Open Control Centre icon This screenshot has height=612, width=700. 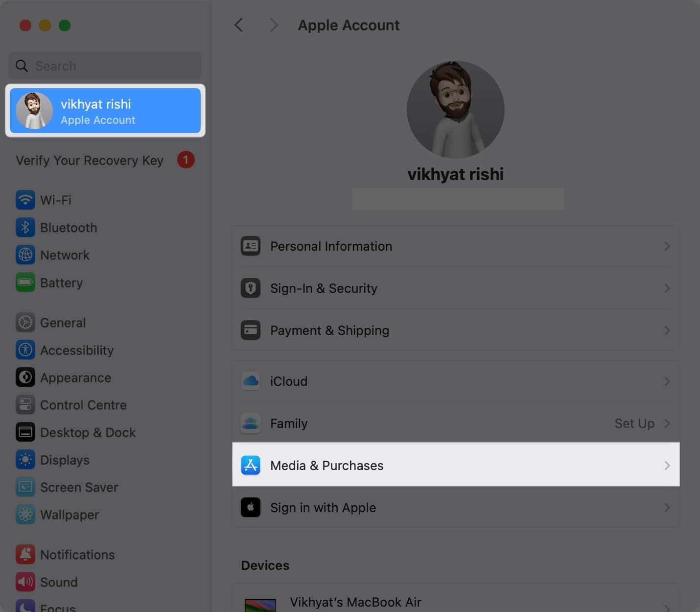(x=25, y=405)
